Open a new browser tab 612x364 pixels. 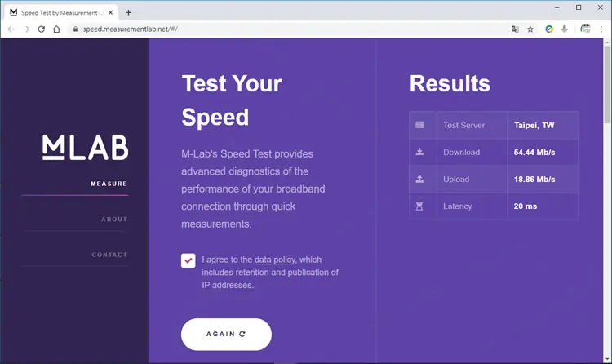click(128, 12)
